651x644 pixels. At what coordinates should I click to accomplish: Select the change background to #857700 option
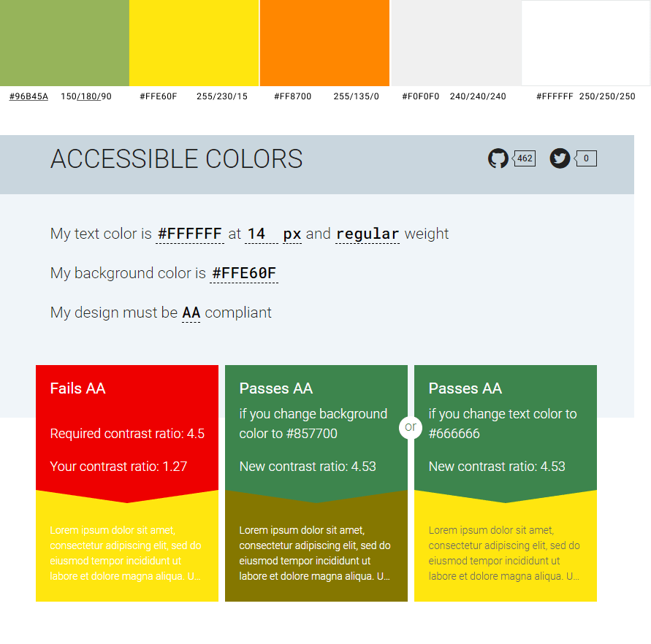point(316,431)
